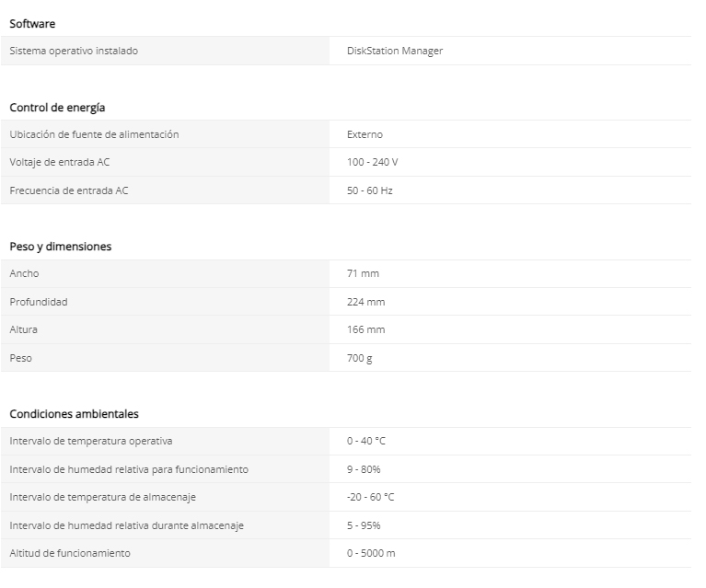Click the 9 - 80% humidity value
Image resolution: width=706 pixels, height=588 pixels.
[x=364, y=469]
